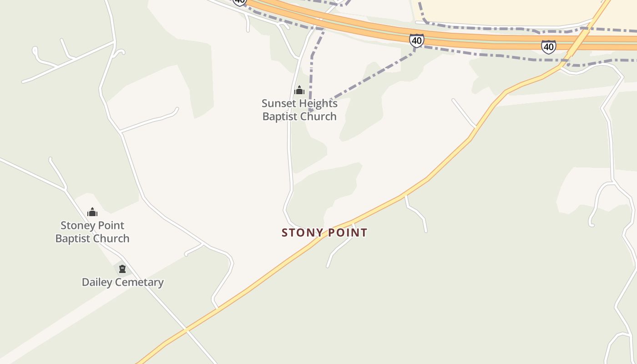This screenshot has width=637, height=364.
Task: Select the Sunset Heights Baptist Church label
Action: [299, 110]
